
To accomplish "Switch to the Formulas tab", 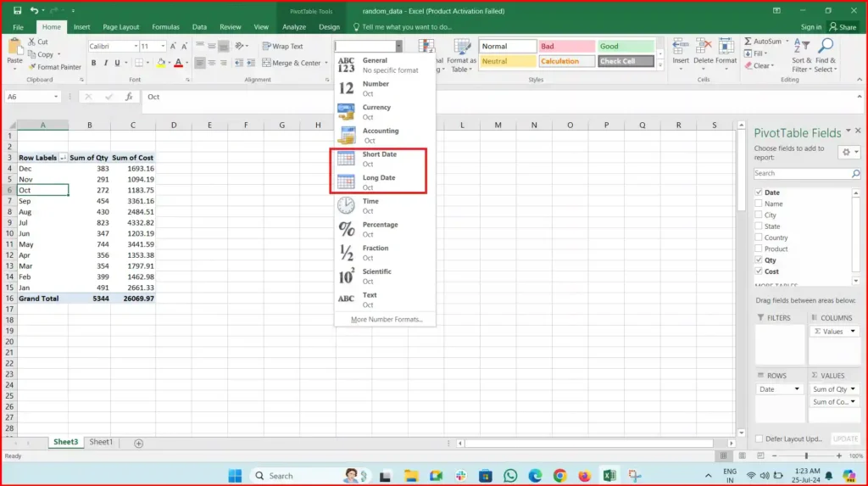I will point(165,27).
